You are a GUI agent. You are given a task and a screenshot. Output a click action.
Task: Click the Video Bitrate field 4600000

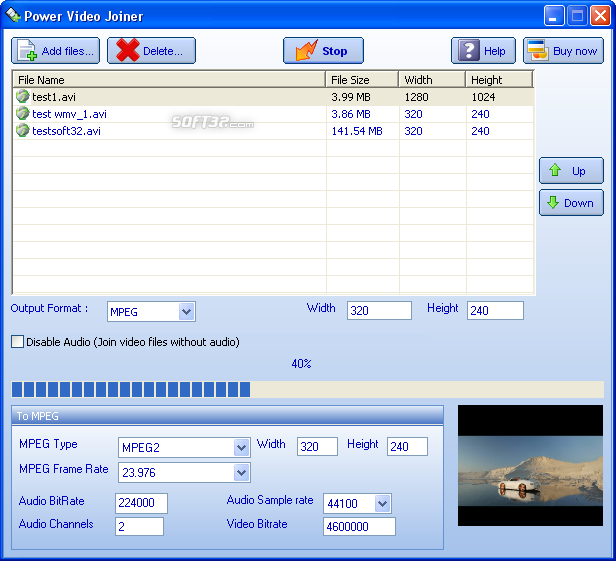click(x=359, y=526)
